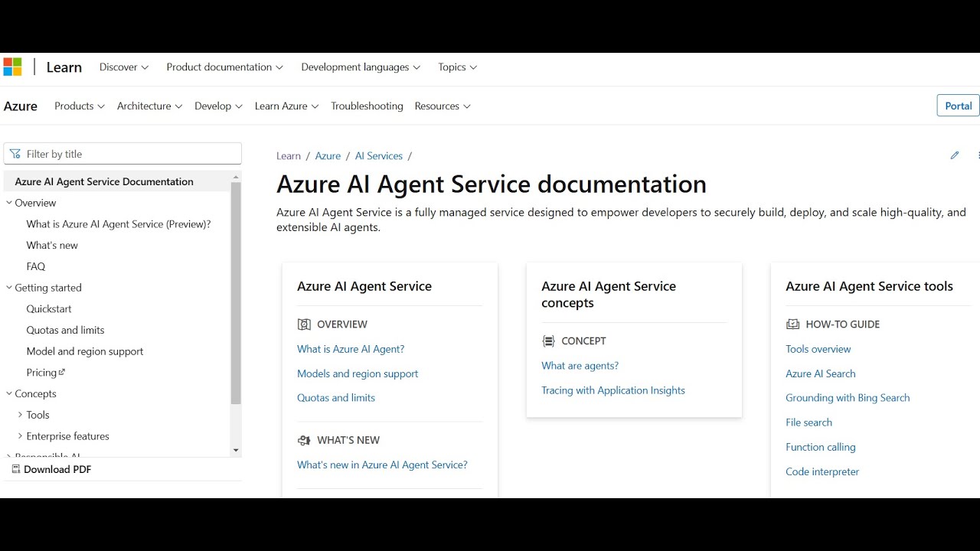Click sidebar scrollbar down arrow
The height and width of the screenshot is (551, 980).
(236, 451)
